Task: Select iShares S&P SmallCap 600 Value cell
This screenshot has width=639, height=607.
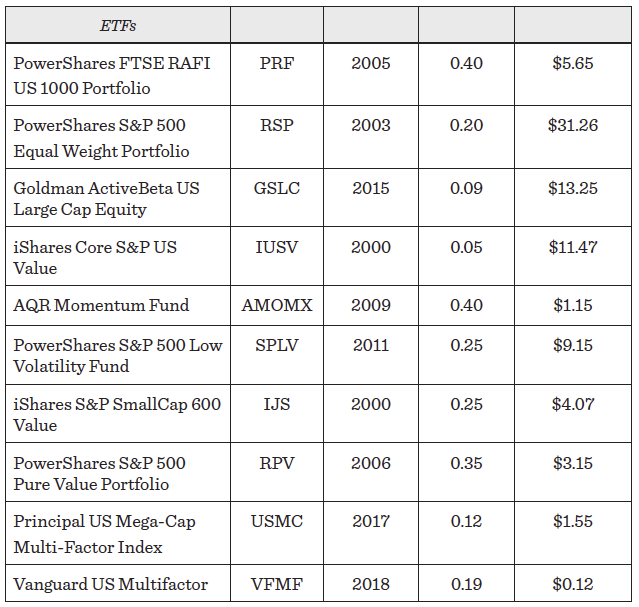Action: point(117,414)
